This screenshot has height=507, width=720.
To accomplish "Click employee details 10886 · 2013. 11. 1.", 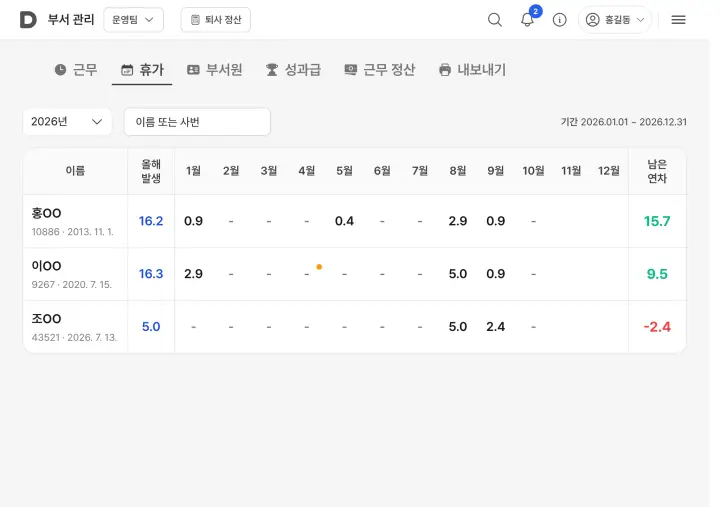I will coord(73,232).
